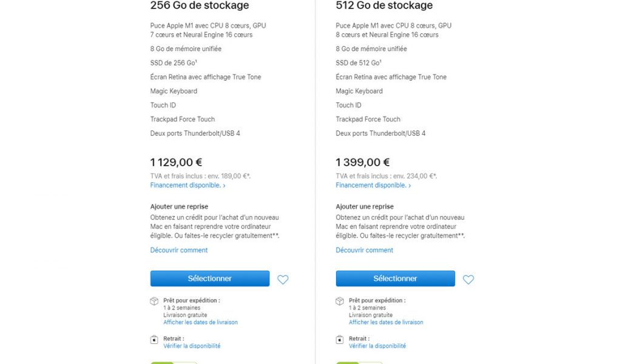This screenshot has height=364, width=637.
Task: Select the 512 Go de stockage configuration heading
Action: click(x=384, y=5)
